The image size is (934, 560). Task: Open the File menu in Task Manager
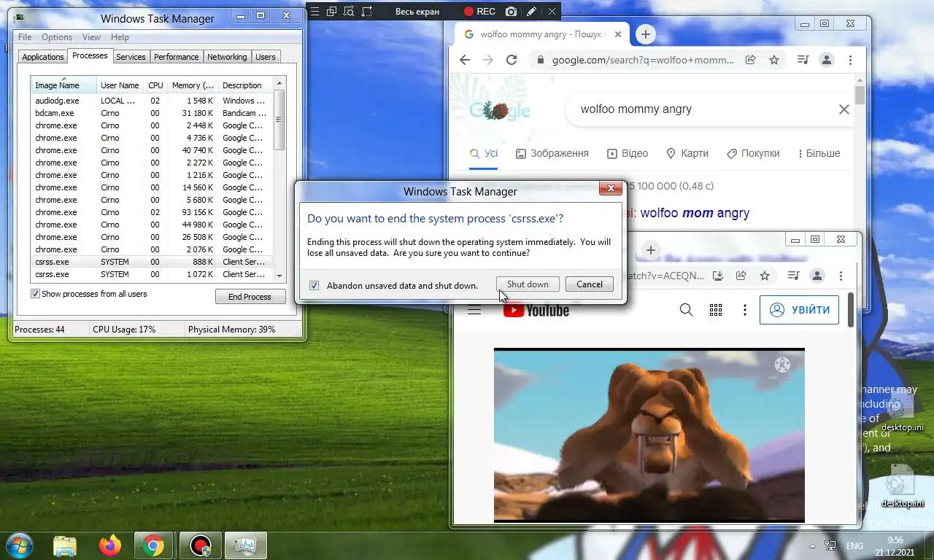coord(25,37)
